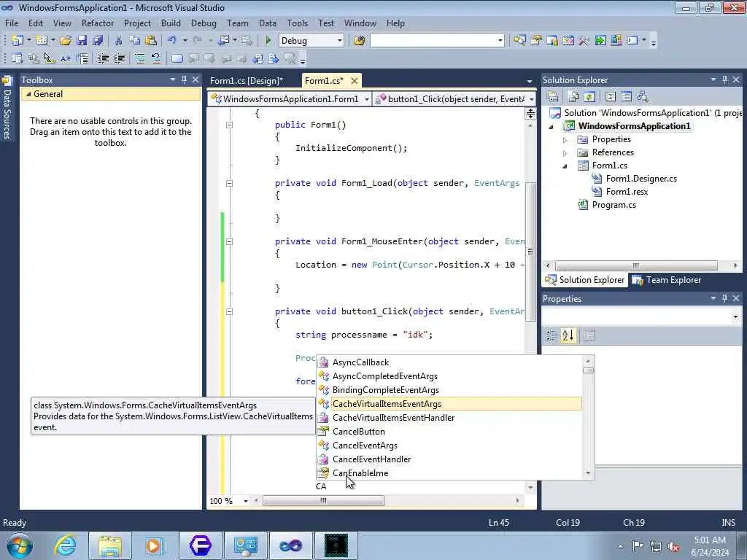
Task: Click the Open File folder icon
Action: [x=66, y=41]
